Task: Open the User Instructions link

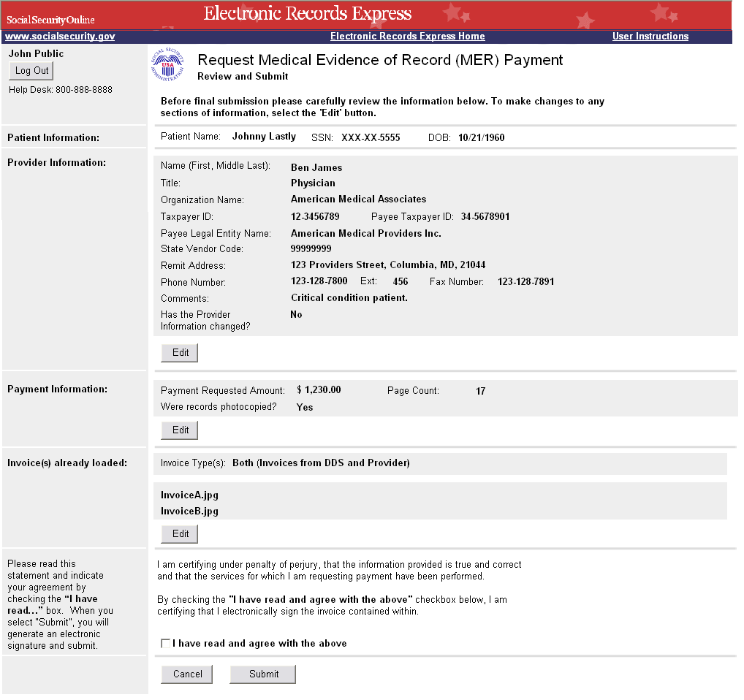Action: coord(650,36)
